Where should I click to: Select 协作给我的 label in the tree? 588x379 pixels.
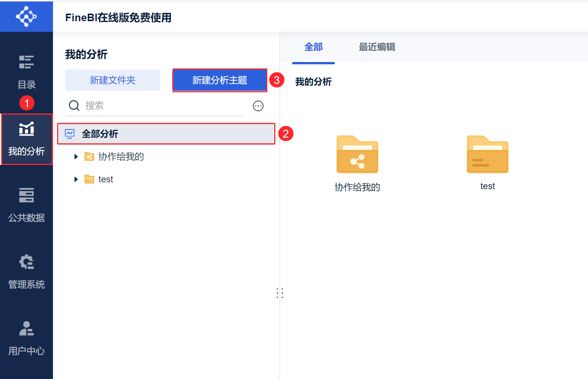coord(121,157)
